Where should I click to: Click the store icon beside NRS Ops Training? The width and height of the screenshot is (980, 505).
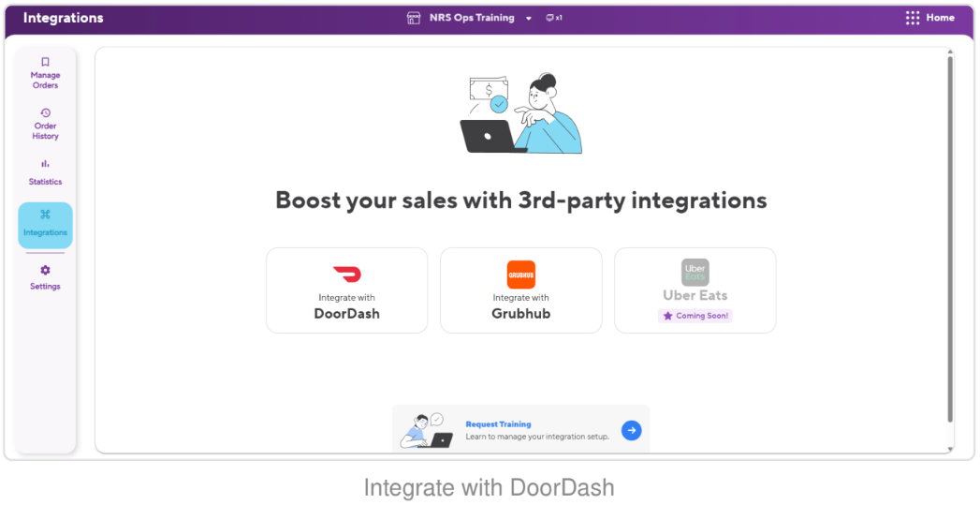414,18
